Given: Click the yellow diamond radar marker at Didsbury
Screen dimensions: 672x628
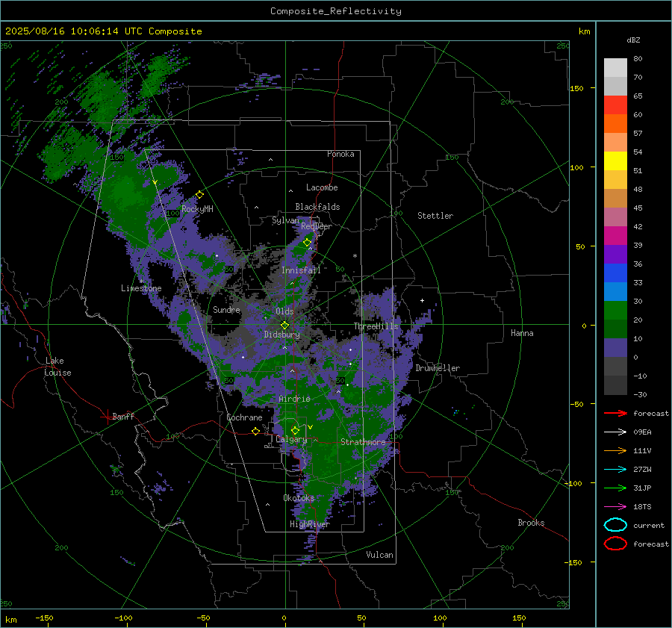Looking at the screenshot, I should 285,326.
